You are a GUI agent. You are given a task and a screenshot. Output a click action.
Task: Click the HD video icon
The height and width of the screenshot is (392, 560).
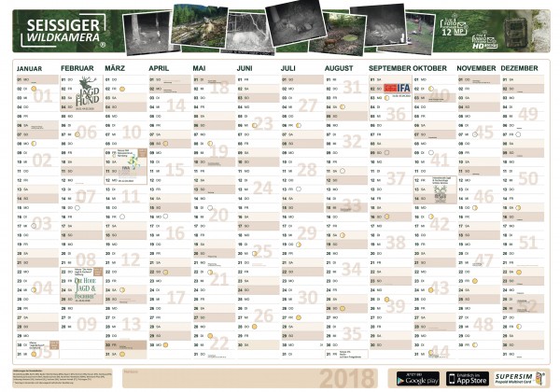(483, 41)
